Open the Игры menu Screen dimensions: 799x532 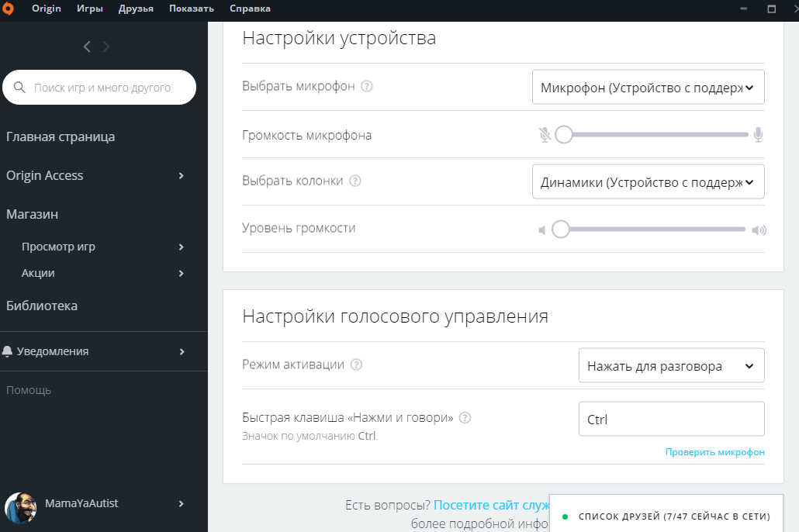point(90,9)
